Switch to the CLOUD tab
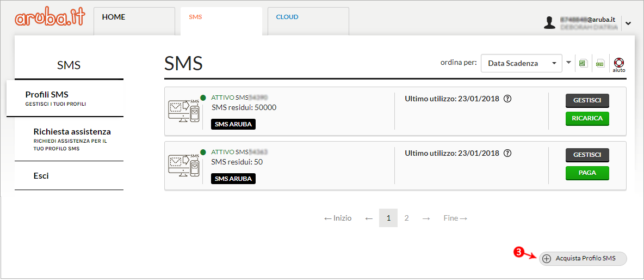644x280 pixels. coord(308,21)
